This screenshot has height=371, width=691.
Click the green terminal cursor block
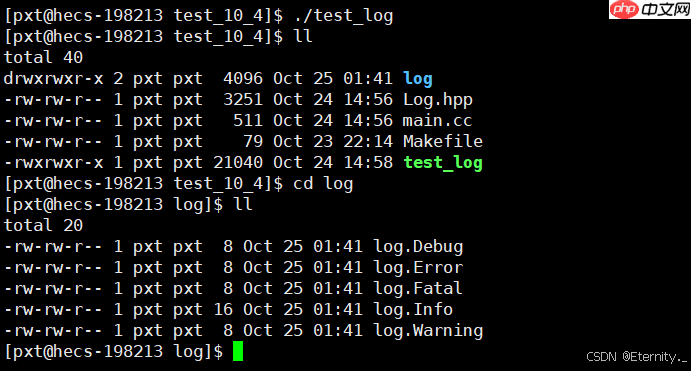click(x=238, y=351)
